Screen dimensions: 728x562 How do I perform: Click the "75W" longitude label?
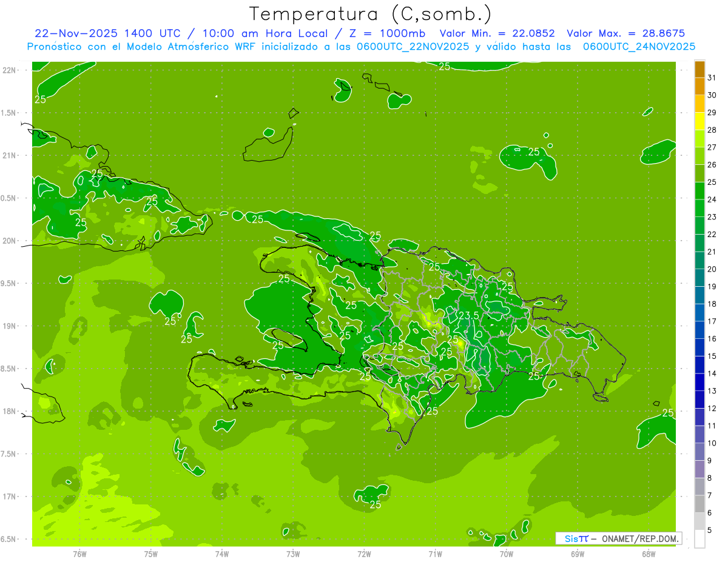(x=151, y=554)
